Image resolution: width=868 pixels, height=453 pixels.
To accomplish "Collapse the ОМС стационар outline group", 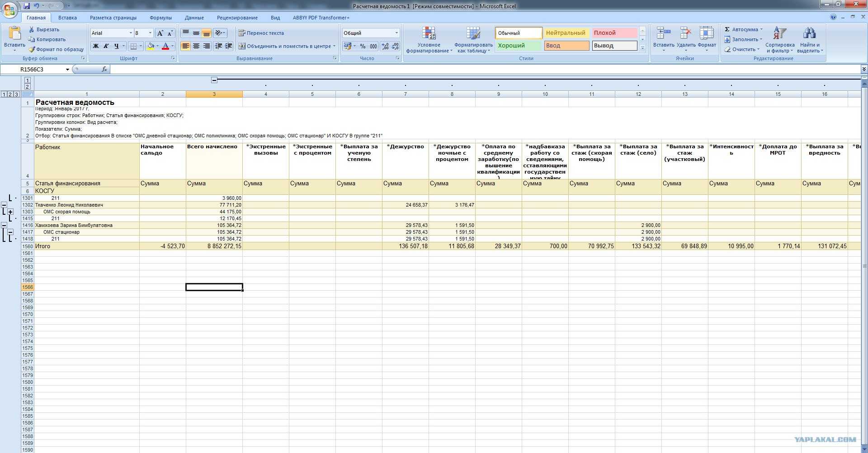I will [10, 232].
